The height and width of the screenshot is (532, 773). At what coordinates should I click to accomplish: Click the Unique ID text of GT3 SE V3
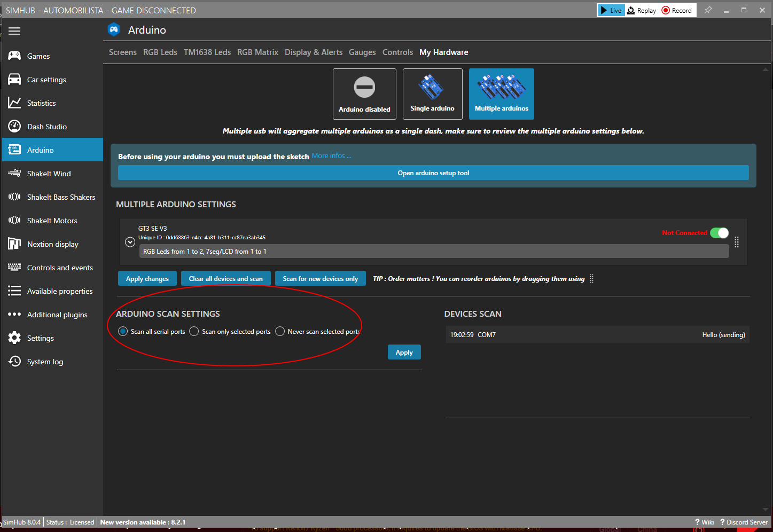click(x=202, y=238)
